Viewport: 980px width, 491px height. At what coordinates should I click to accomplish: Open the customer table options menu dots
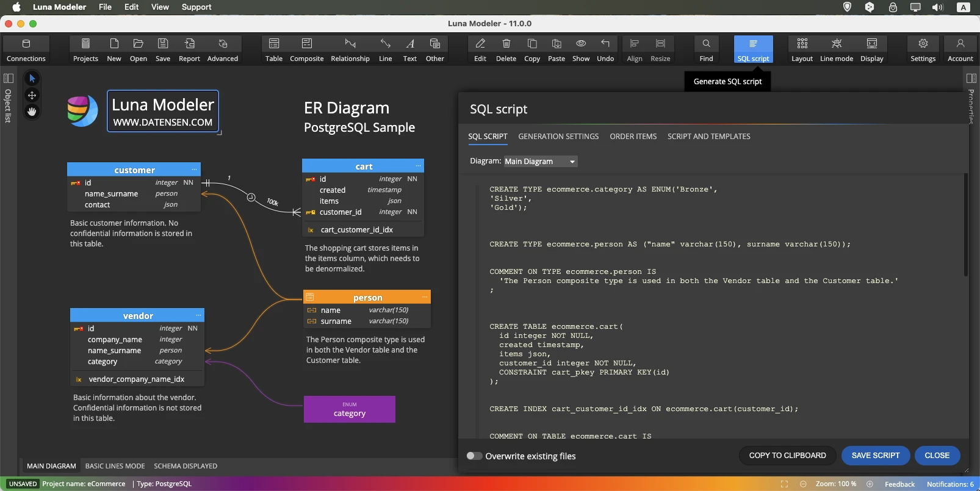195,170
